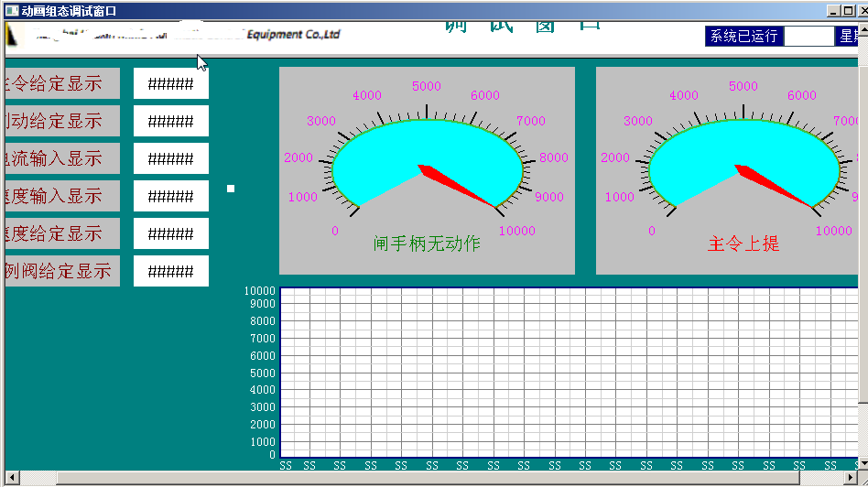Click the 例阀给定显示 label button
This screenshot has width=868, height=487.
[60, 271]
